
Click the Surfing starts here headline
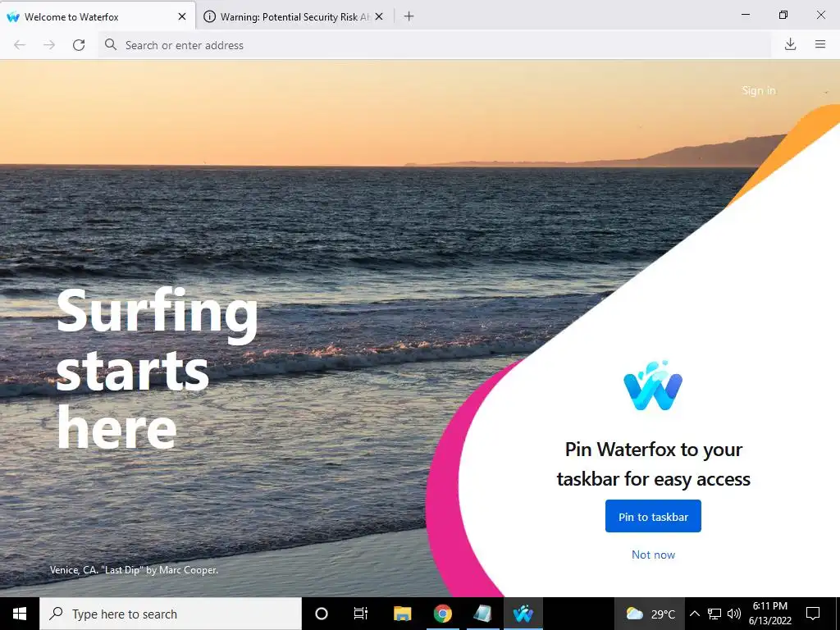[157, 368]
